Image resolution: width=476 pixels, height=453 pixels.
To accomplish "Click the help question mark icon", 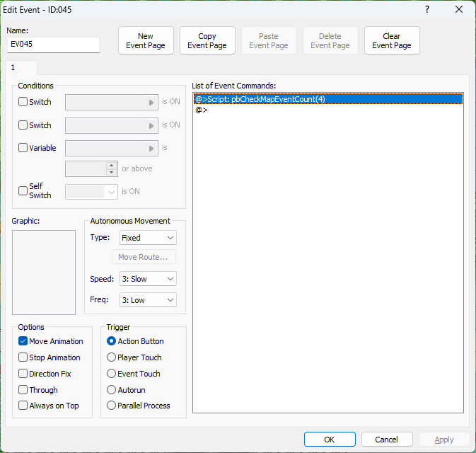I will (426, 10).
